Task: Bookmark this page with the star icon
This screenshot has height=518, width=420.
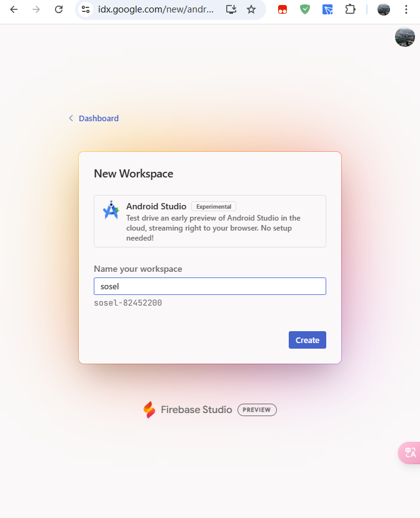Action: pyautogui.click(x=251, y=9)
